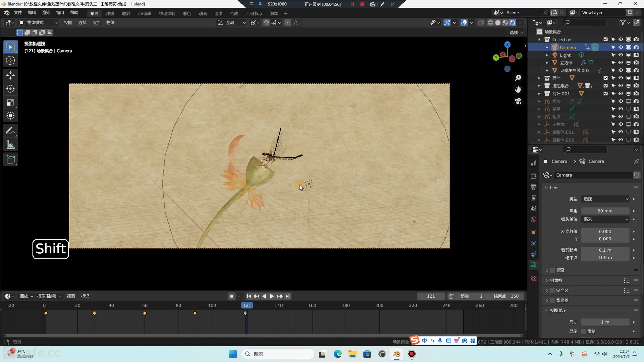This screenshot has width=644, height=362.
Task: Click the 焦距 50 mm field
Action: coord(605,211)
